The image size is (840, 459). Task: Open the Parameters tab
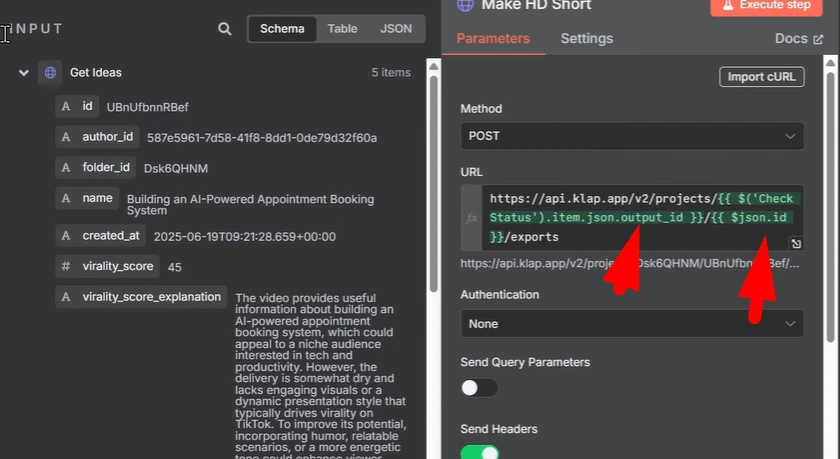(493, 39)
